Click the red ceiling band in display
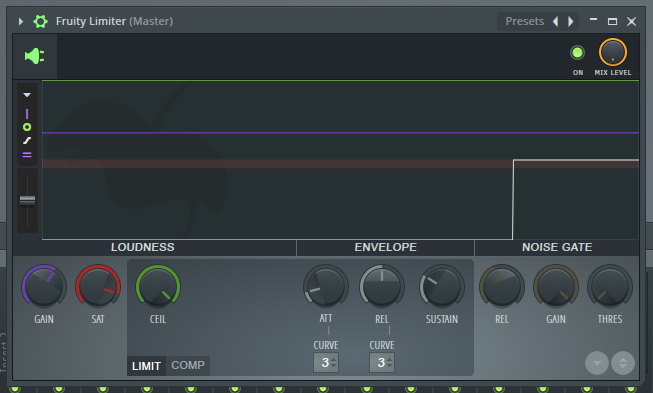 (340, 164)
